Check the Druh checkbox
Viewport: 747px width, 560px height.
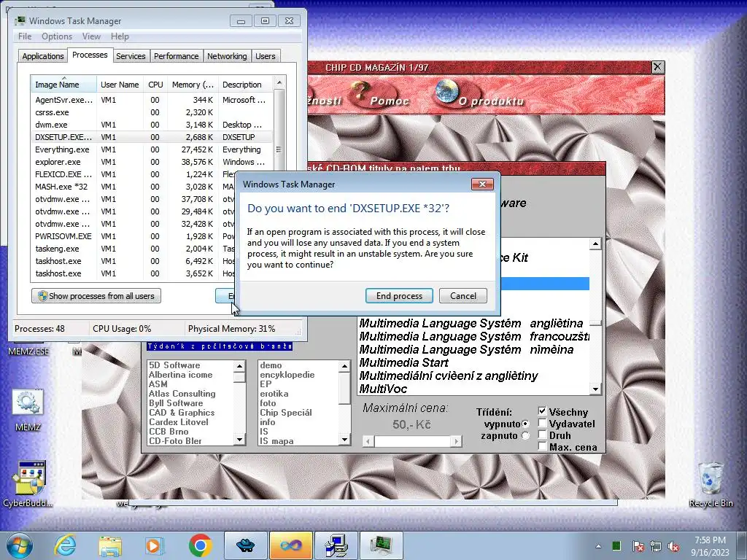click(542, 435)
